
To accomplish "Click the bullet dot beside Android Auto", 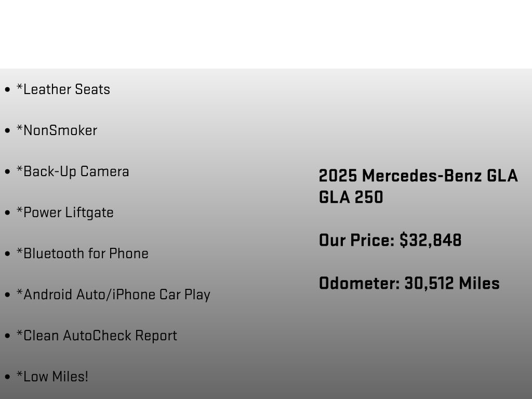I will click(x=7, y=295).
